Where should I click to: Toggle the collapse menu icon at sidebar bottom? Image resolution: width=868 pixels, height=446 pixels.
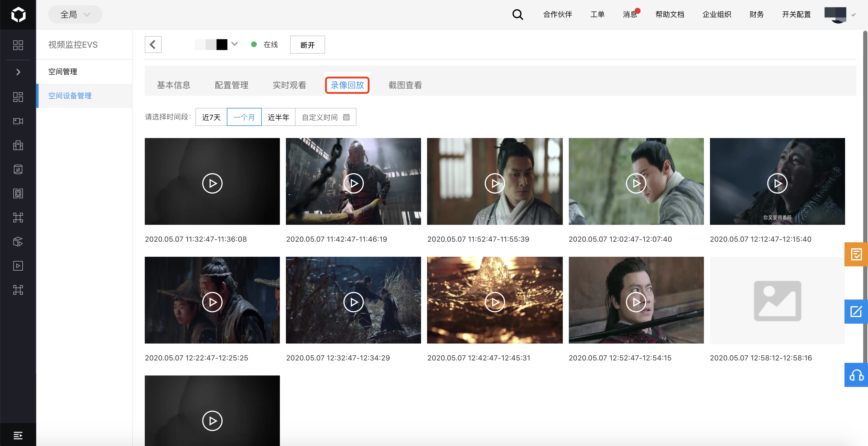pos(18,435)
